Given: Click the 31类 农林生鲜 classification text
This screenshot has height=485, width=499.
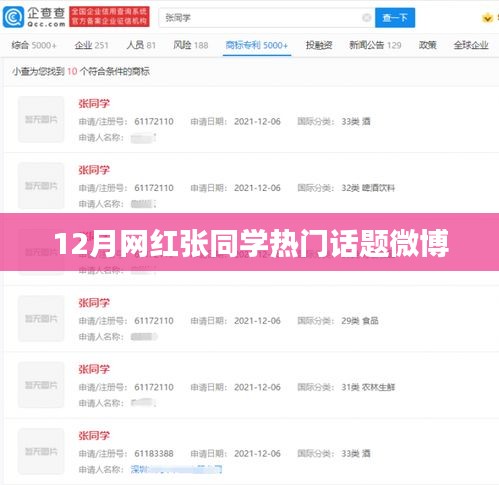Looking at the screenshot, I should pyautogui.click(x=368, y=387).
